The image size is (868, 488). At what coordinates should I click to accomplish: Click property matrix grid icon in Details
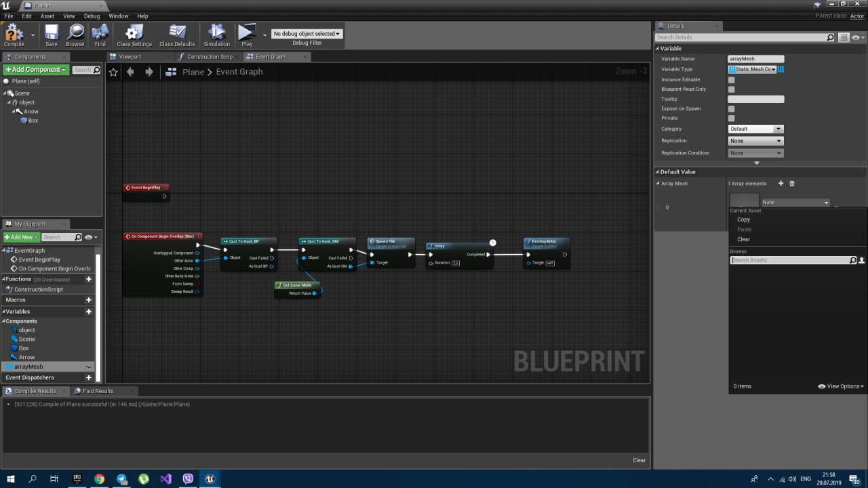[x=844, y=37]
